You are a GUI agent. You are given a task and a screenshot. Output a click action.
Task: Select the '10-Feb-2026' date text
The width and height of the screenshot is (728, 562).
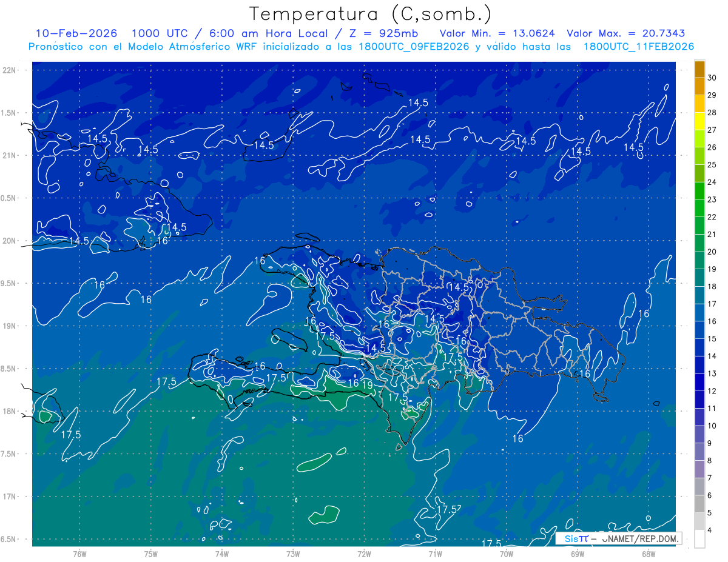pos(76,33)
